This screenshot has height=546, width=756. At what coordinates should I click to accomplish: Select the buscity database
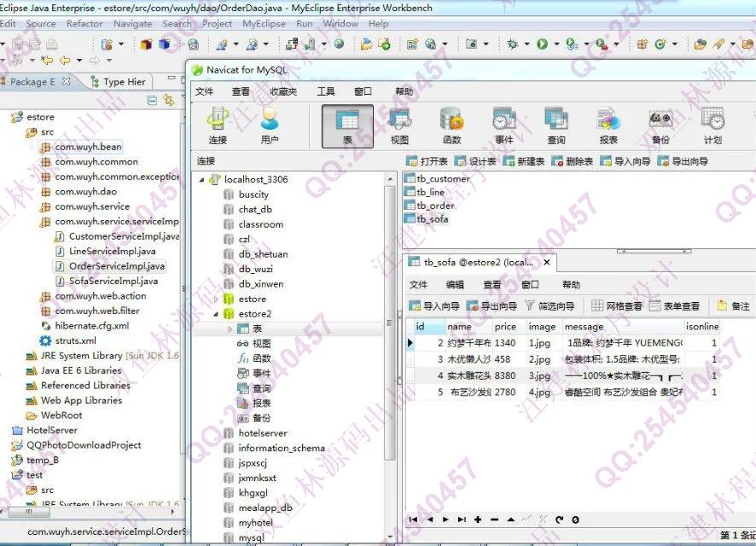point(246,195)
